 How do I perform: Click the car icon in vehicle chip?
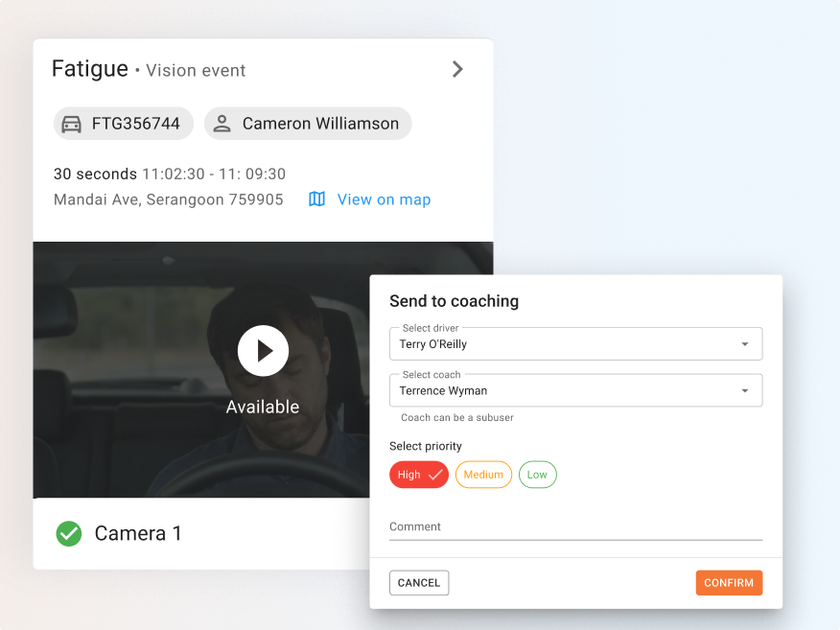click(x=71, y=124)
